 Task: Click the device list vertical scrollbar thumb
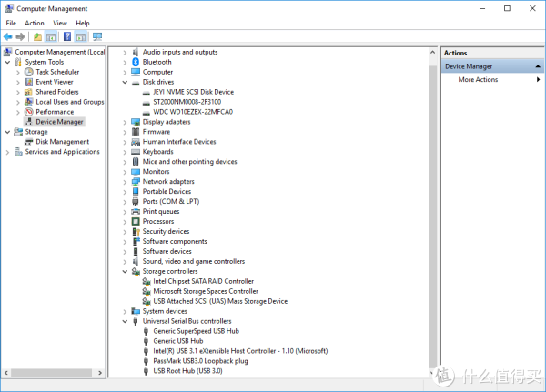pos(432,216)
